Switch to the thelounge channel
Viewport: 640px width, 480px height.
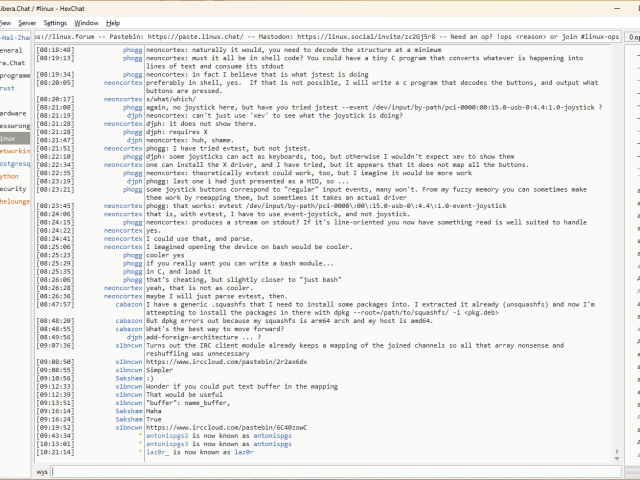pos(14,200)
